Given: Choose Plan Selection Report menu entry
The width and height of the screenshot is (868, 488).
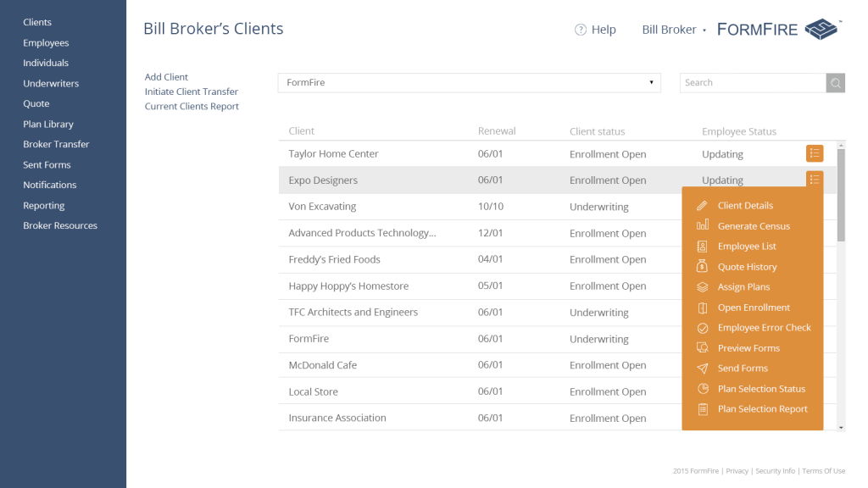Looking at the screenshot, I should 762,409.
